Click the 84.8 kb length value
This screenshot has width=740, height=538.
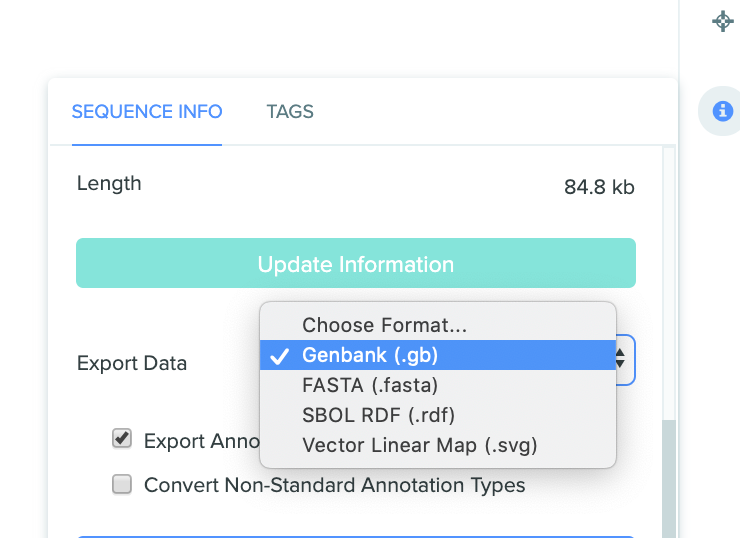(599, 187)
